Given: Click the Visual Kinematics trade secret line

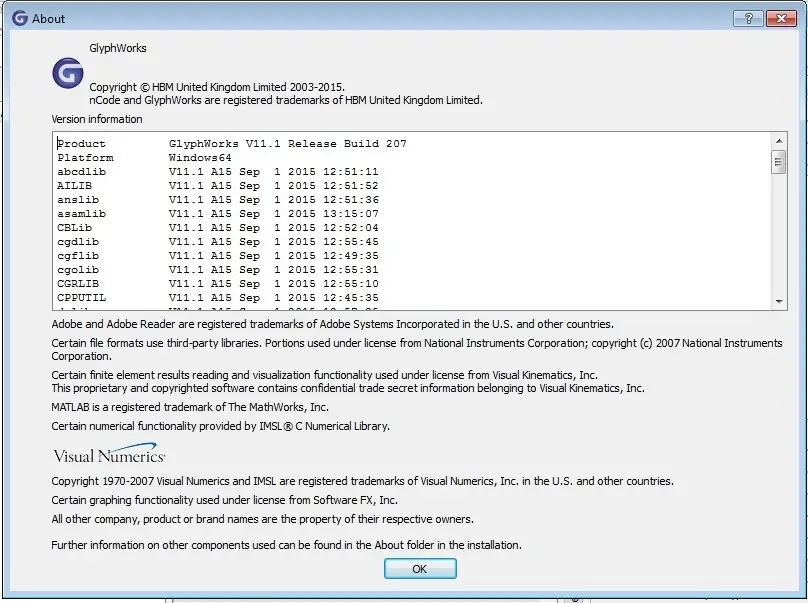Looking at the screenshot, I should [x=348, y=388].
